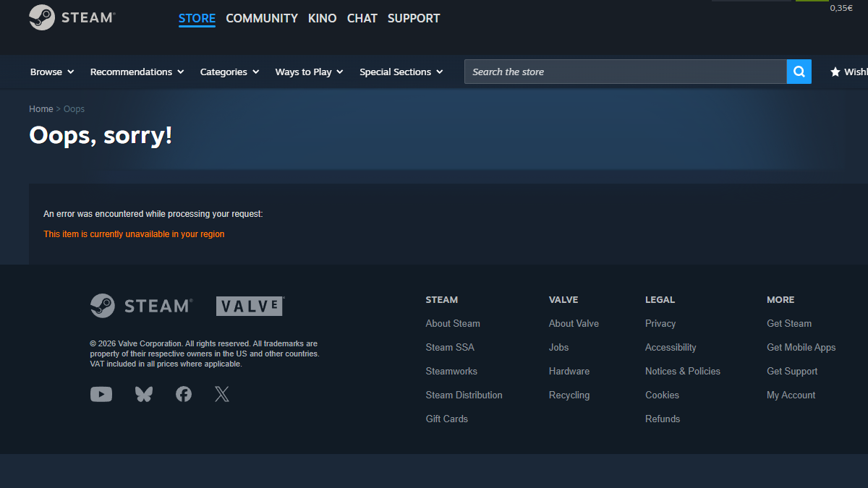Click the footer Valve logo
The width and height of the screenshot is (868, 488).
(x=250, y=306)
